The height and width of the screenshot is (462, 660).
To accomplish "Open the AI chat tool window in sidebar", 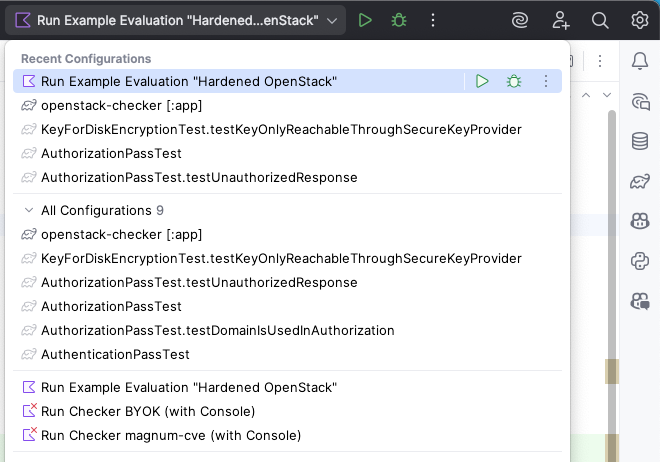I will [x=640, y=101].
